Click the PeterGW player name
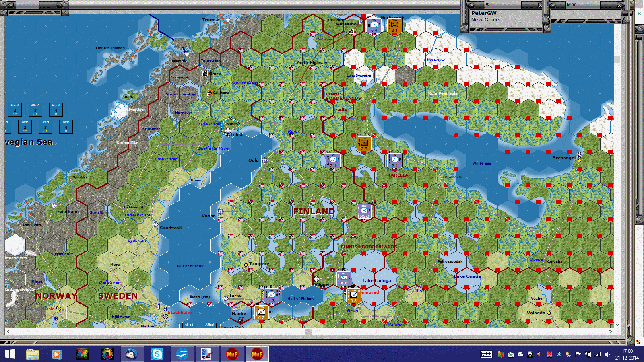The height and width of the screenshot is (362, 644). click(484, 13)
